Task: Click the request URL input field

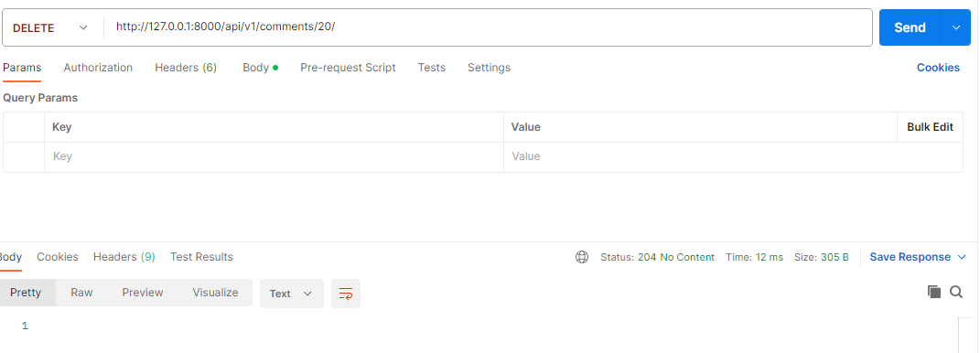Action: [488, 27]
